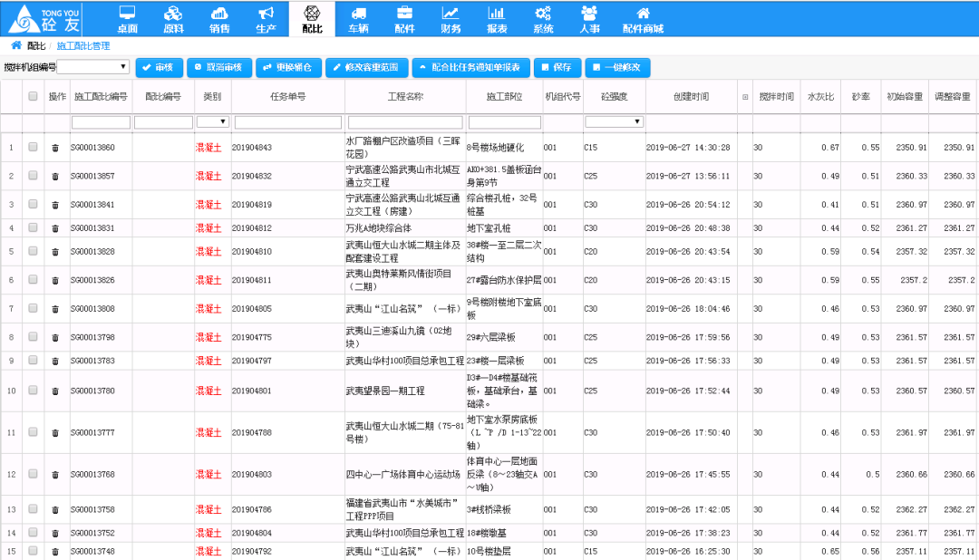Viewport: 979px width, 560px height.
Task: Open the 报表 reports module
Action: pyautogui.click(x=497, y=19)
